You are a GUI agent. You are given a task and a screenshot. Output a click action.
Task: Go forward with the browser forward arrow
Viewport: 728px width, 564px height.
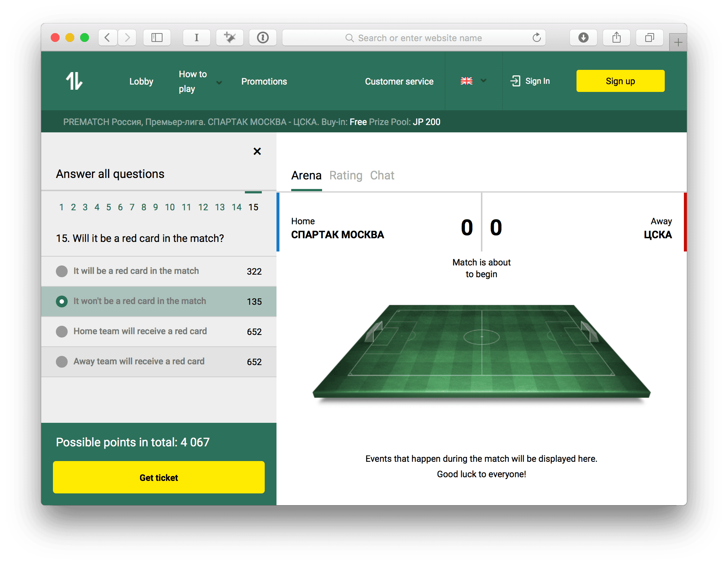(x=127, y=38)
